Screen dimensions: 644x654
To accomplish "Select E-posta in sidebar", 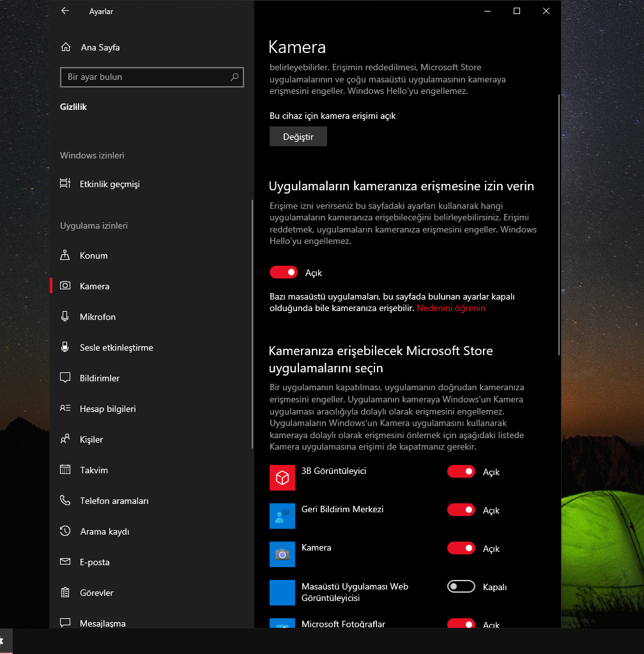I will pos(151,562).
